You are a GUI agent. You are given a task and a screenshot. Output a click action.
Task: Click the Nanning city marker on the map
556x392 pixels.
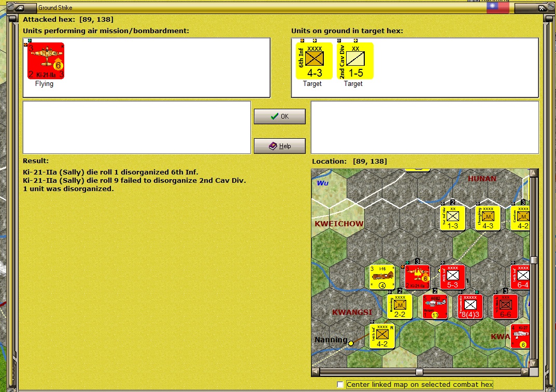[351, 343]
